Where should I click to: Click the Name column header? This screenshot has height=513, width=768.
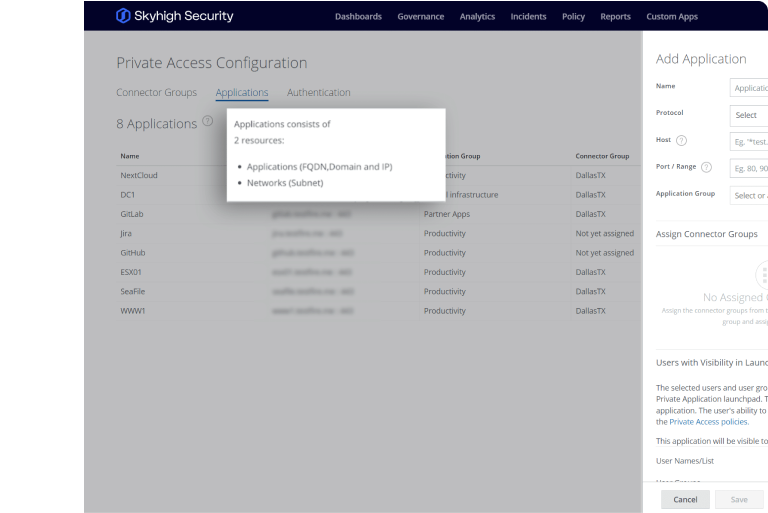[x=130, y=156]
